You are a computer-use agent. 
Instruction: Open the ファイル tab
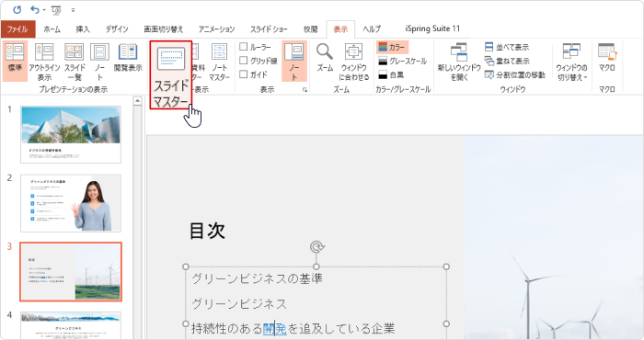coord(17,29)
